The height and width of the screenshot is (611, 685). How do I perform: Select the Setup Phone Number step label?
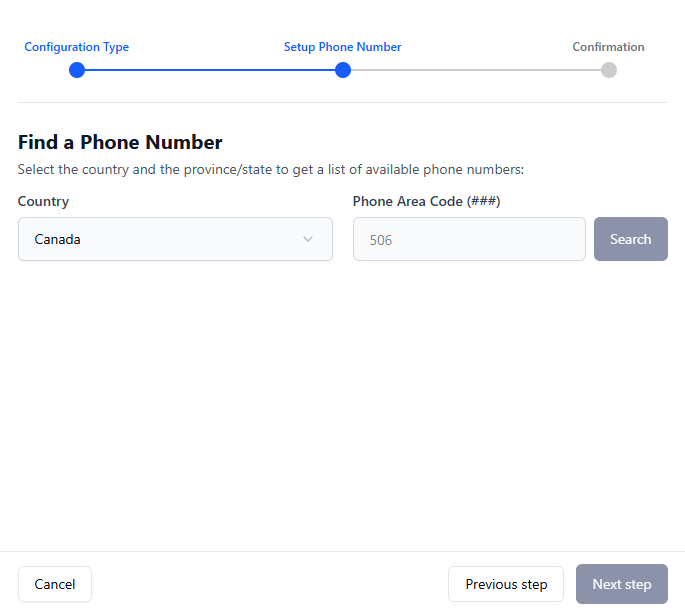coord(342,47)
